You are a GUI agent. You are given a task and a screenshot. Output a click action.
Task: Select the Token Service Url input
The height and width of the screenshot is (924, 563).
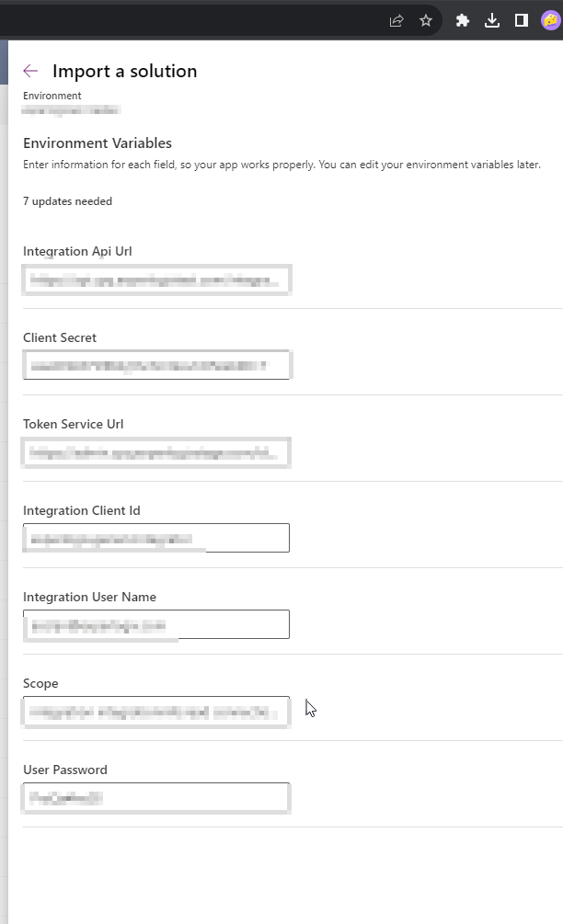point(156,452)
